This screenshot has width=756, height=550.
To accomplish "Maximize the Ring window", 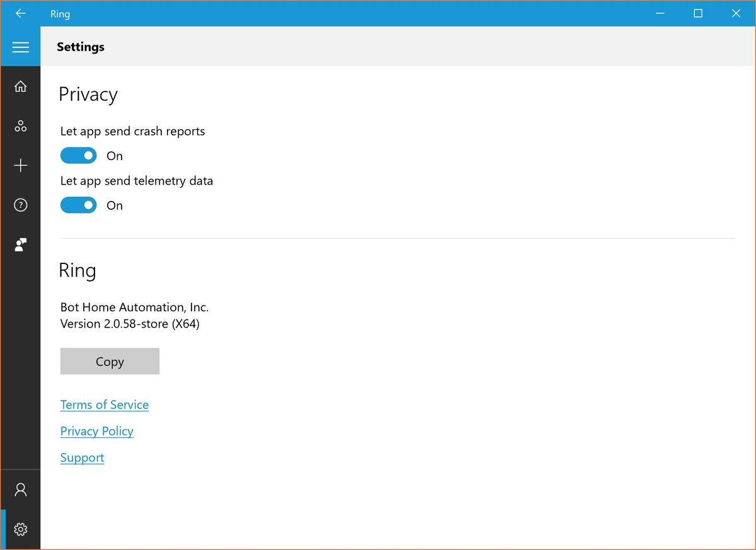I will (x=698, y=13).
